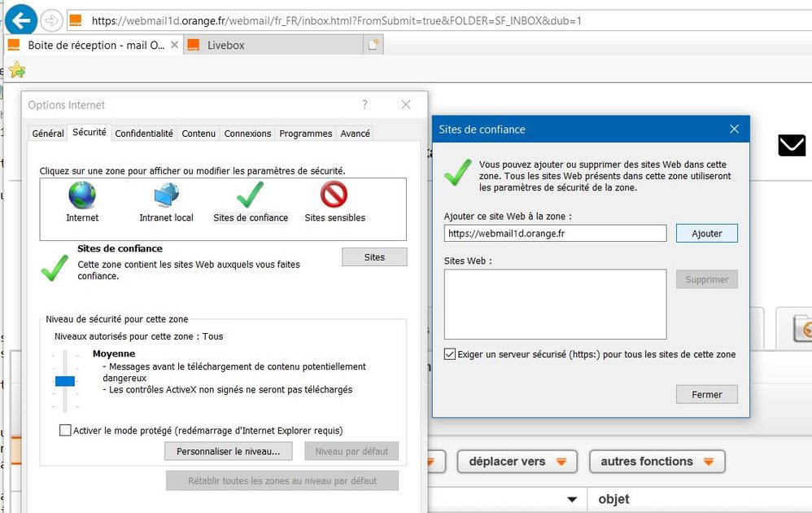812x513 pixels.
Task: Open the déplacer vers dropdown
Action: click(x=517, y=462)
